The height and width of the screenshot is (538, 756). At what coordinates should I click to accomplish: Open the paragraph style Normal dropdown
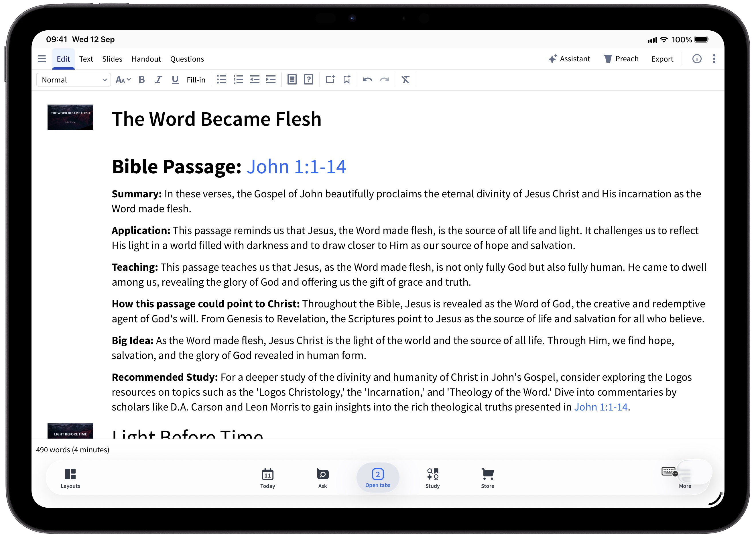click(x=74, y=80)
